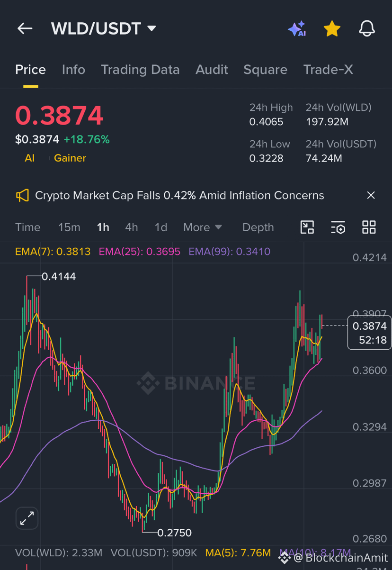
Task: Open the AI sparkle assistant icon
Action: (297, 28)
